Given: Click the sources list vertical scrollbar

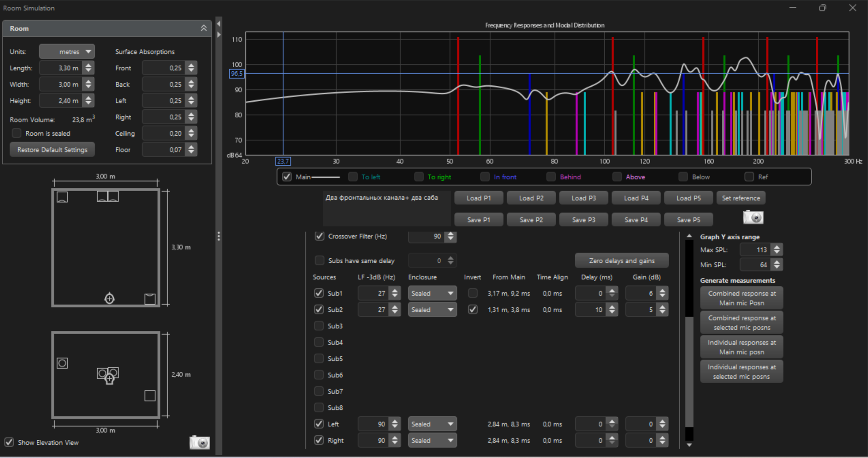Looking at the screenshot, I should tap(689, 372).
